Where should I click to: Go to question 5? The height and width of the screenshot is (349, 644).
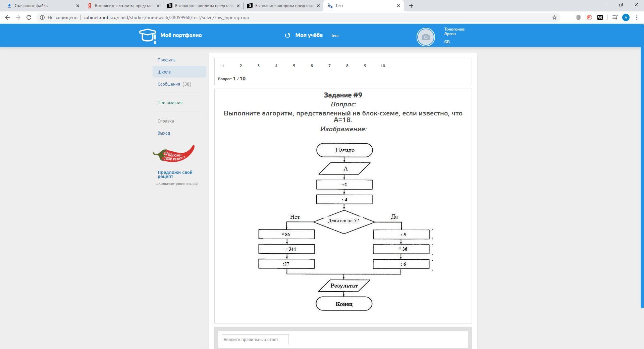click(294, 66)
